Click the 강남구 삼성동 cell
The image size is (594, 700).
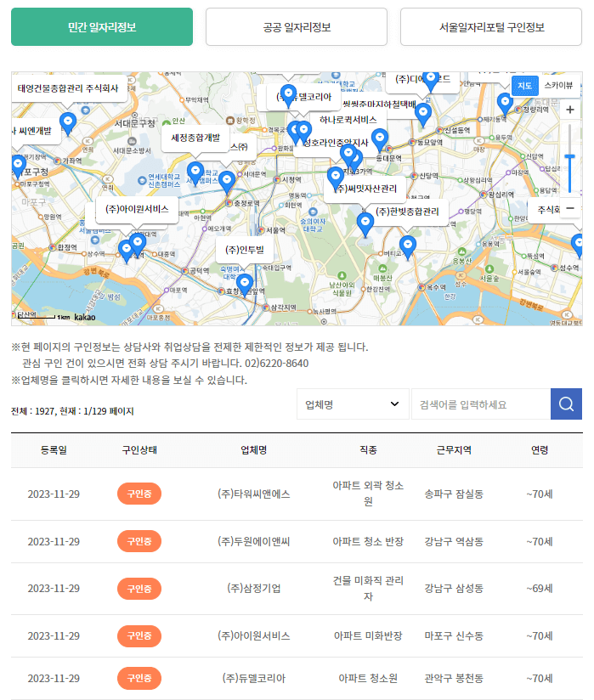click(x=454, y=589)
